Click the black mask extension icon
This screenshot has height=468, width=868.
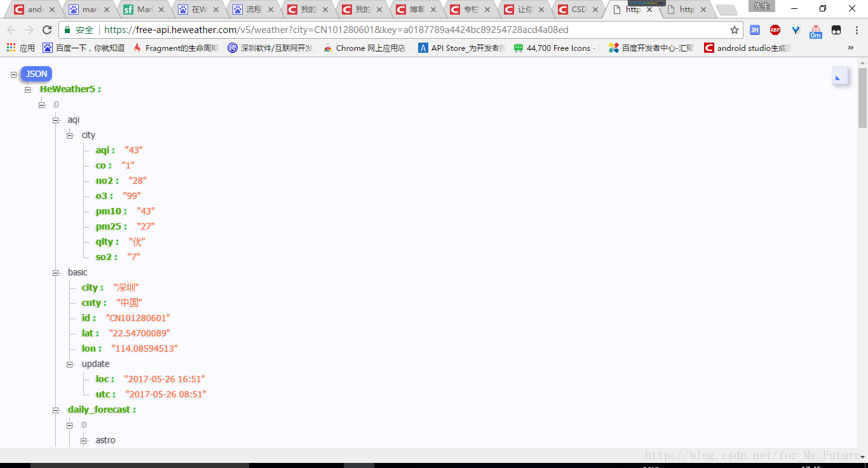pyautogui.click(x=836, y=30)
